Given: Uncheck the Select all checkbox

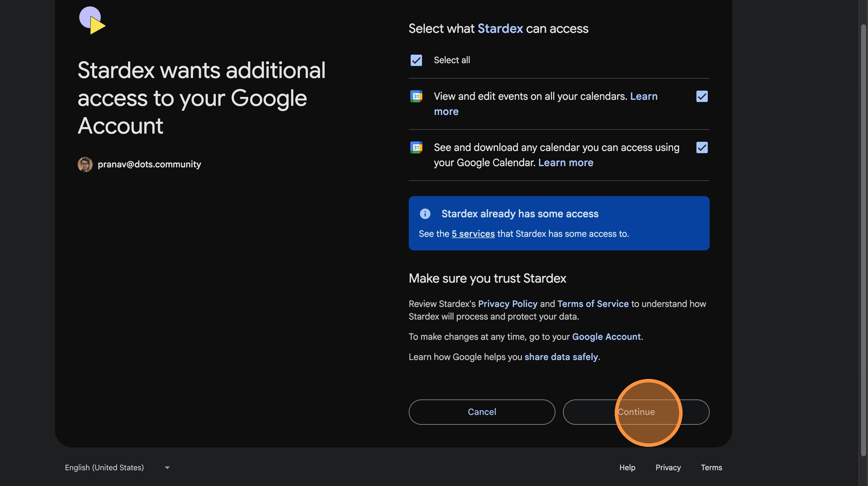Looking at the screenshot, I should pyautogui.click(x=416, y=60).
